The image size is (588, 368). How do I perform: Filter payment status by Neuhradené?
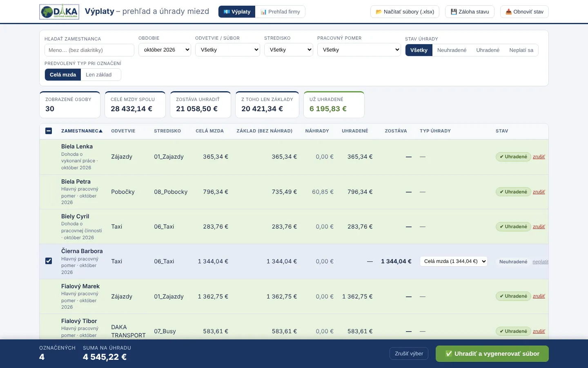(452, 50)
